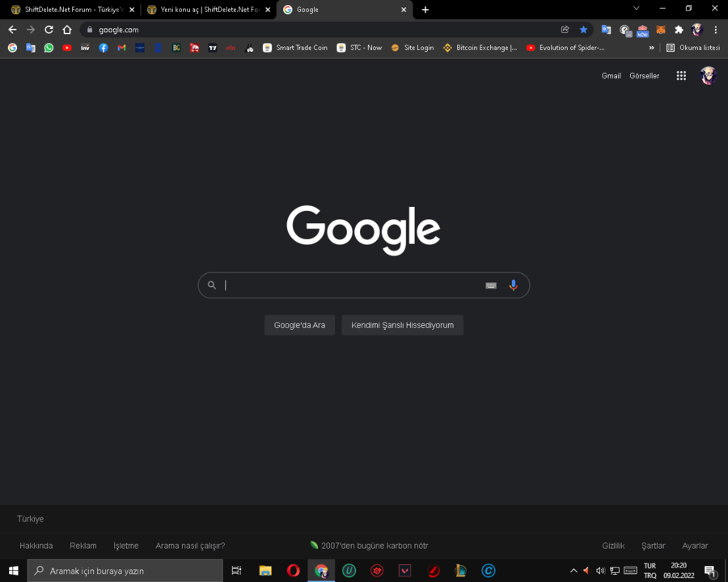Click Kendimi Şanslı Hissediyorum button
The height and width of the screenshot is (582, 728).
coord(403,325)
